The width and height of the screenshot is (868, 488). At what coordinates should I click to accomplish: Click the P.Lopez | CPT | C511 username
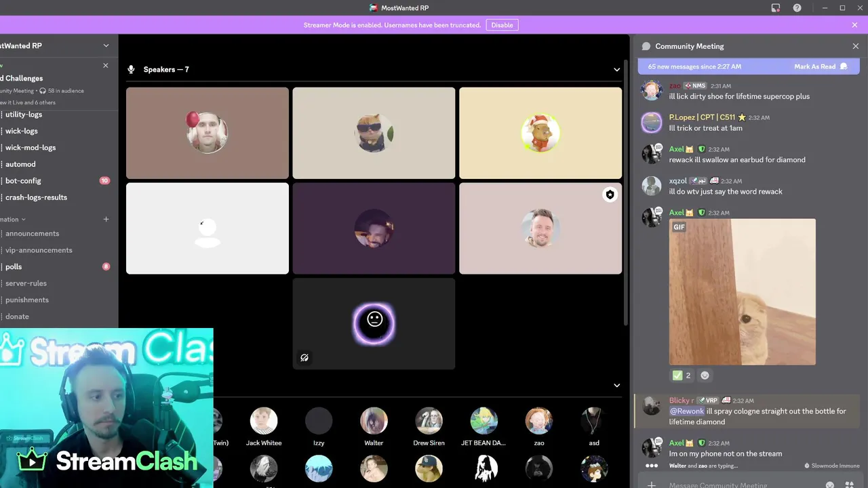point(702,117)
